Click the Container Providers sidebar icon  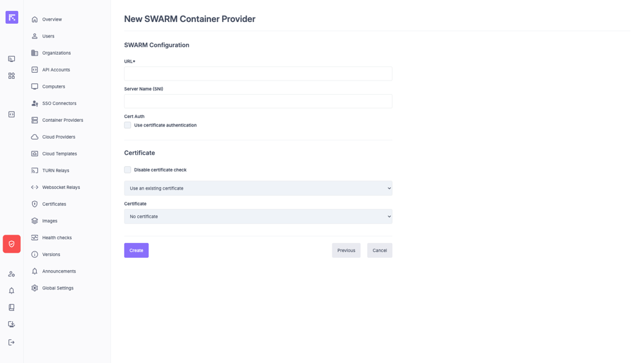pos(35,120)
